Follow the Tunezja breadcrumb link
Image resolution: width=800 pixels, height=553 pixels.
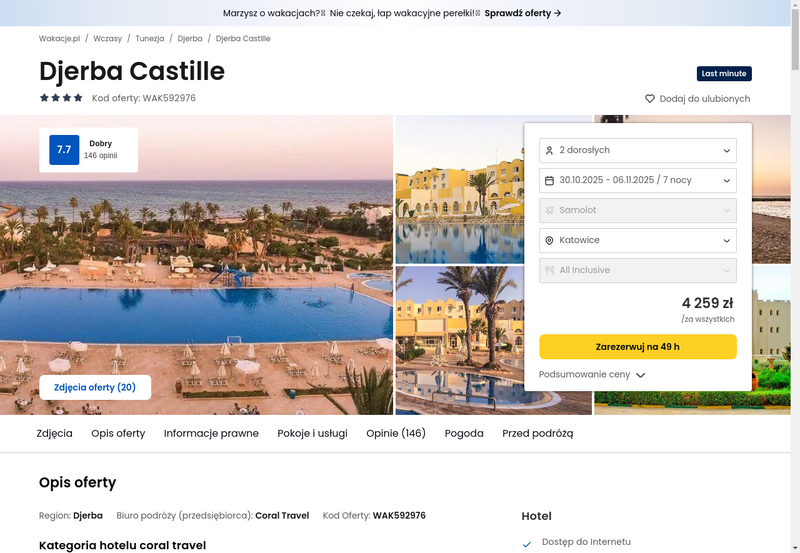[x=149, y=38]
